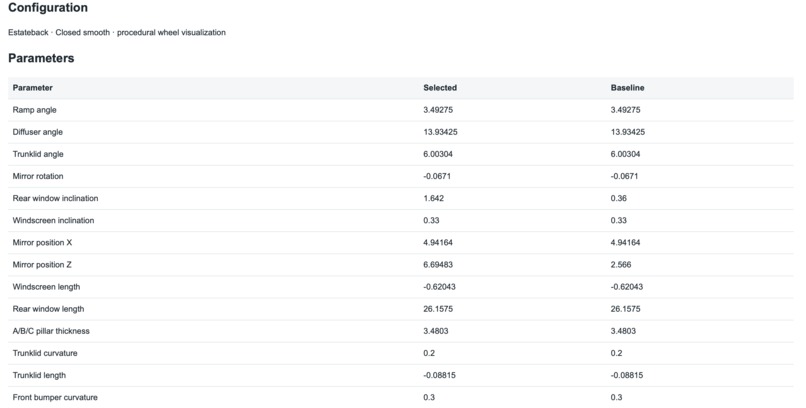
Task: Click Diffuser angle's Selected value 13.93425
Action: [441, 132]
